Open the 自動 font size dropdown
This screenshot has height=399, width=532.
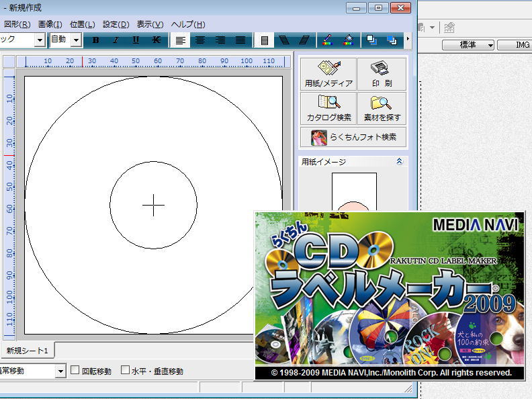click(77, 40)
